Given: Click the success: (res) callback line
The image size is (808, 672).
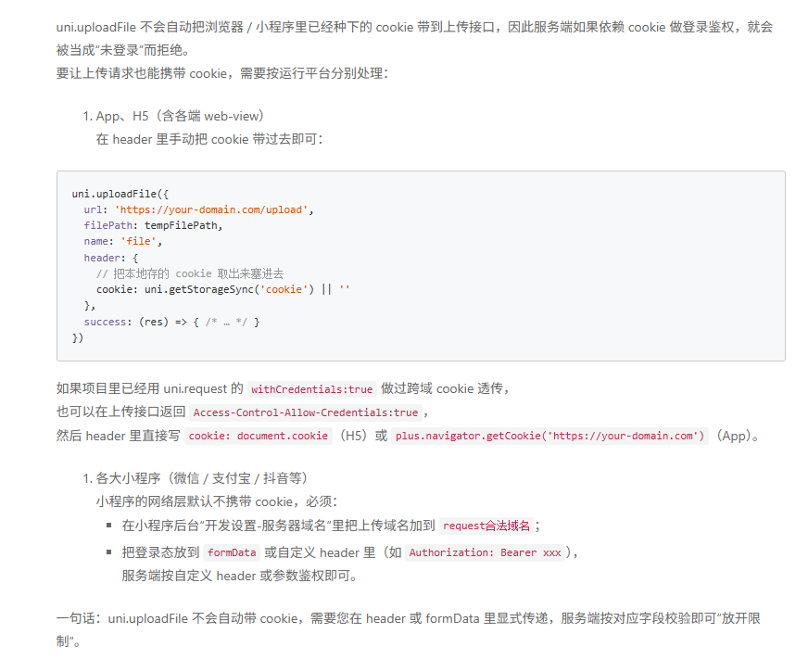Looking at the screenshot, I should [x=171, y=322].
